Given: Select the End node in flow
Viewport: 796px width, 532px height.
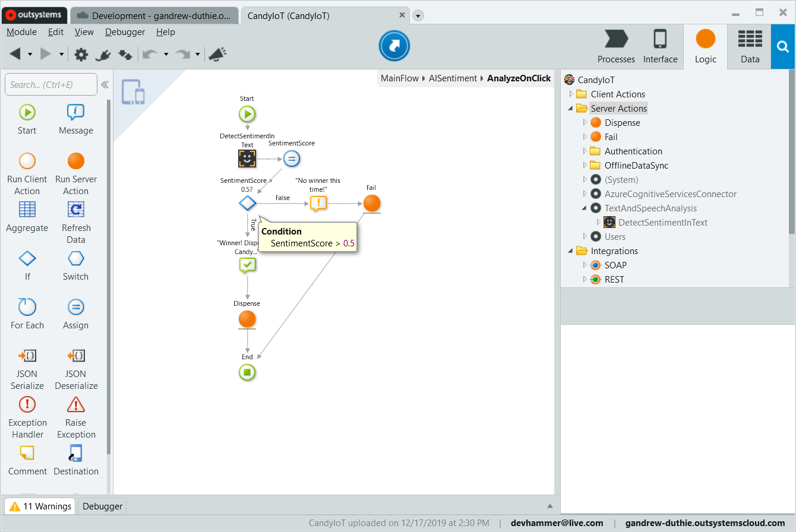Looking at the screenshot, I should 247,372.
